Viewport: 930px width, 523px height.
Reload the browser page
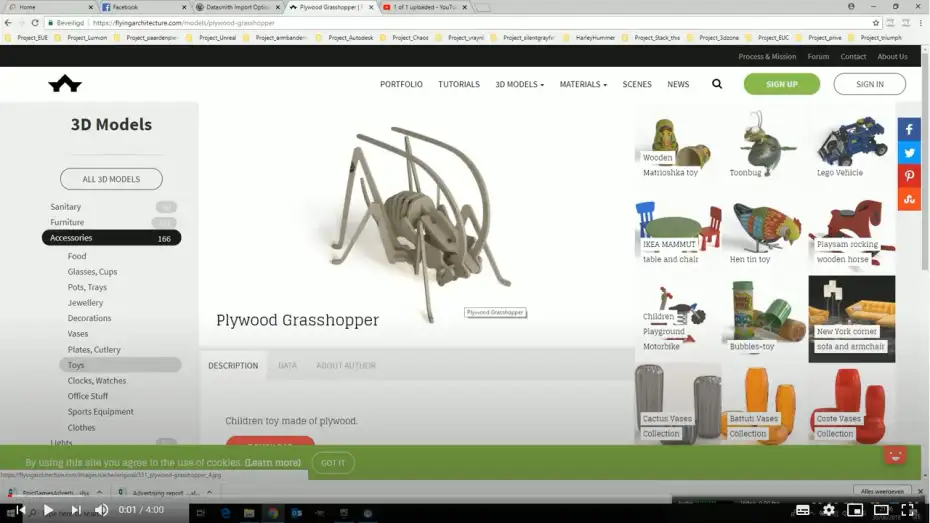click(x=35, y=23)
